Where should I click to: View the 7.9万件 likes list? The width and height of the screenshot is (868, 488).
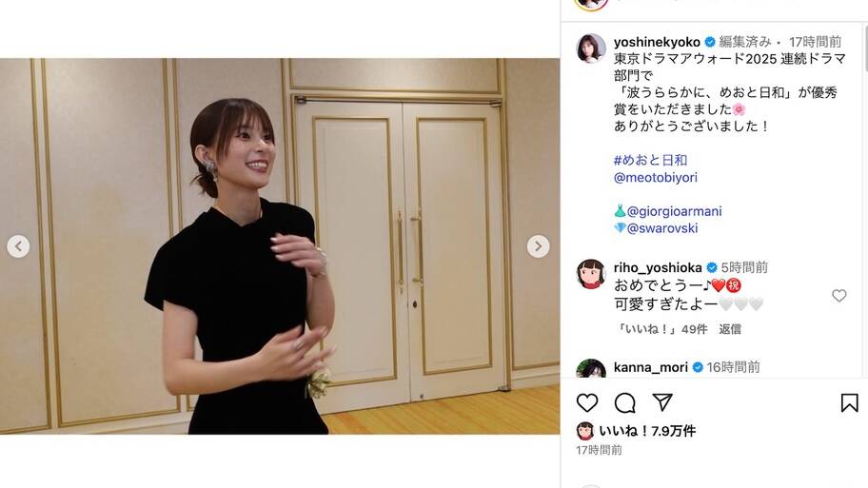[x=647, y=431]
